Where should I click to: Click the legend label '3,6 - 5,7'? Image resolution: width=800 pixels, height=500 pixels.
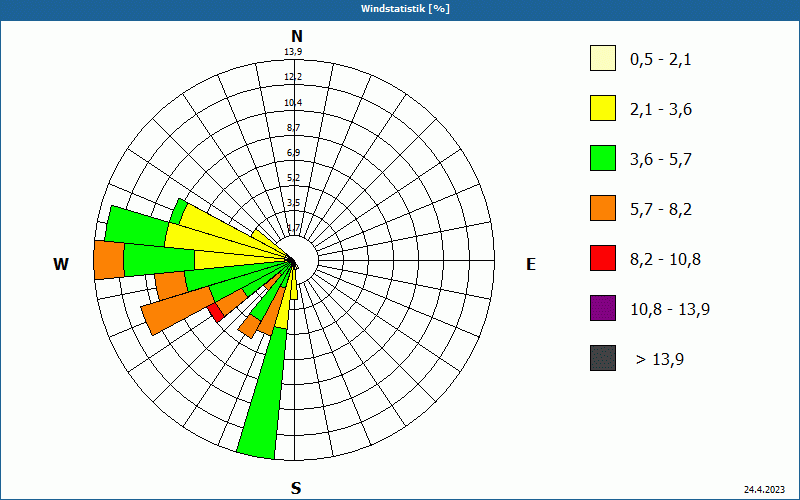point(661,160)
